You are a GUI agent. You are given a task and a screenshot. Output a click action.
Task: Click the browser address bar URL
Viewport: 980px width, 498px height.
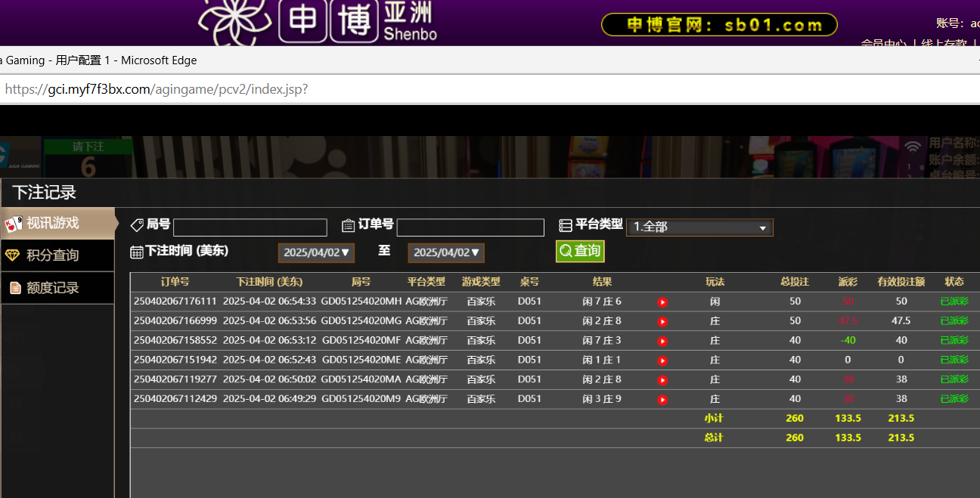tap(157, 89)
